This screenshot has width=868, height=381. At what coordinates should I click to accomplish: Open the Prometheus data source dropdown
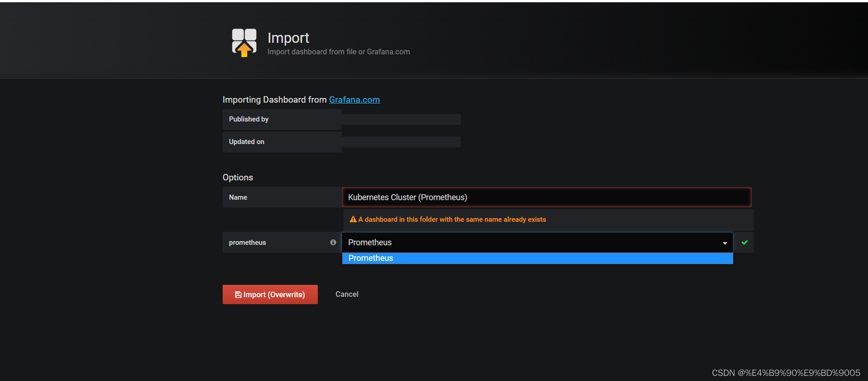[537, 242]
